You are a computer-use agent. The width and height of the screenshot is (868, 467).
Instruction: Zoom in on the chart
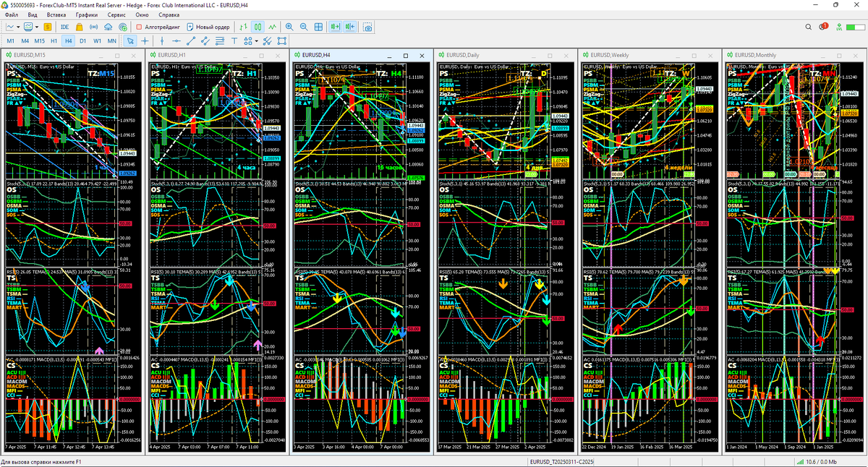(289, 27)
